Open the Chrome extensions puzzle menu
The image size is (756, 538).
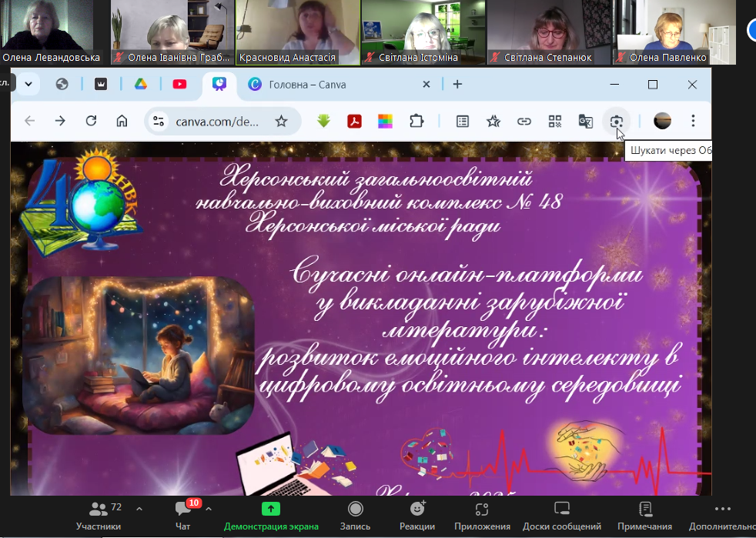click(416, 121)
